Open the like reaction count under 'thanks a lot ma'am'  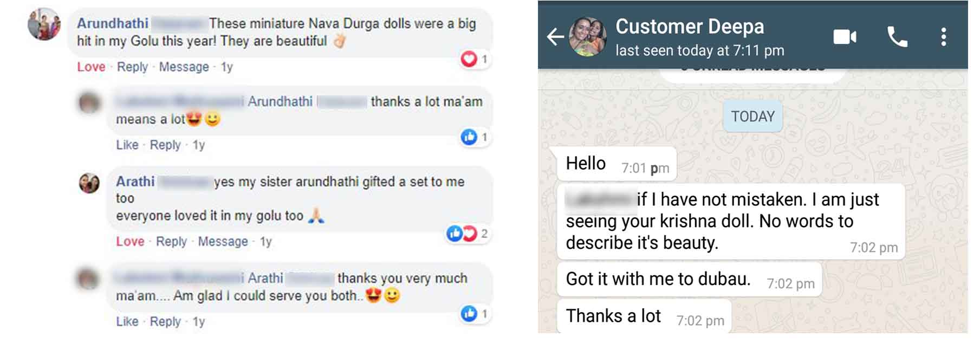[x=475, y=137]
